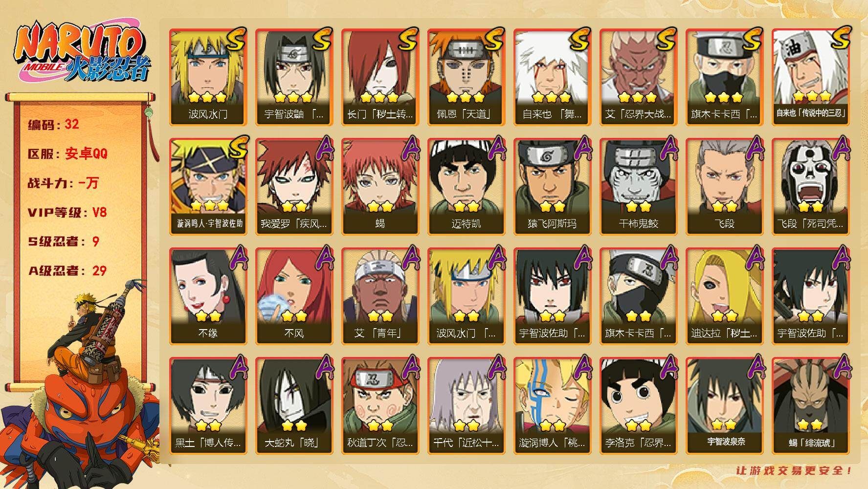Select the 宇智波泉奈 ninja card
This screenshot has width=868, height=489.
(x=725, y=406)
